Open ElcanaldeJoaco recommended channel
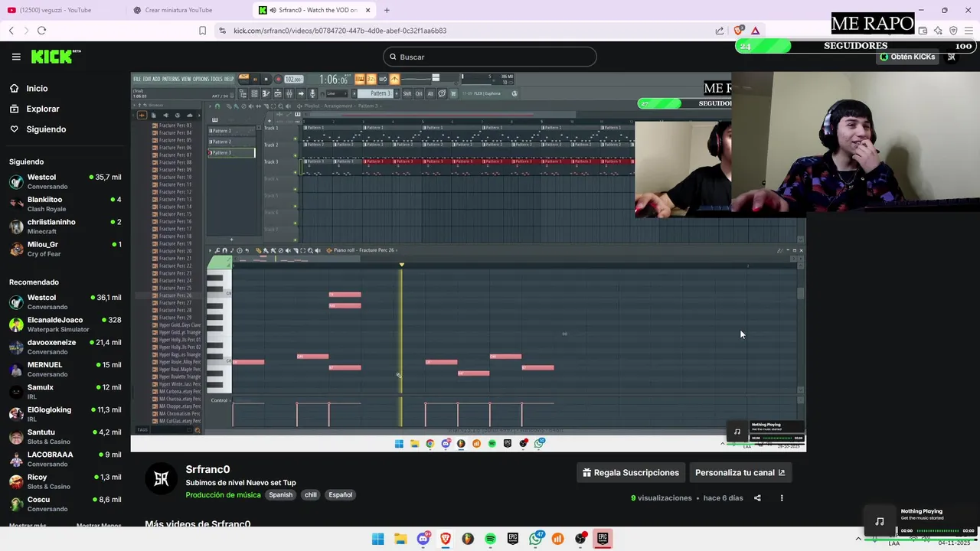 click(64, 324)
